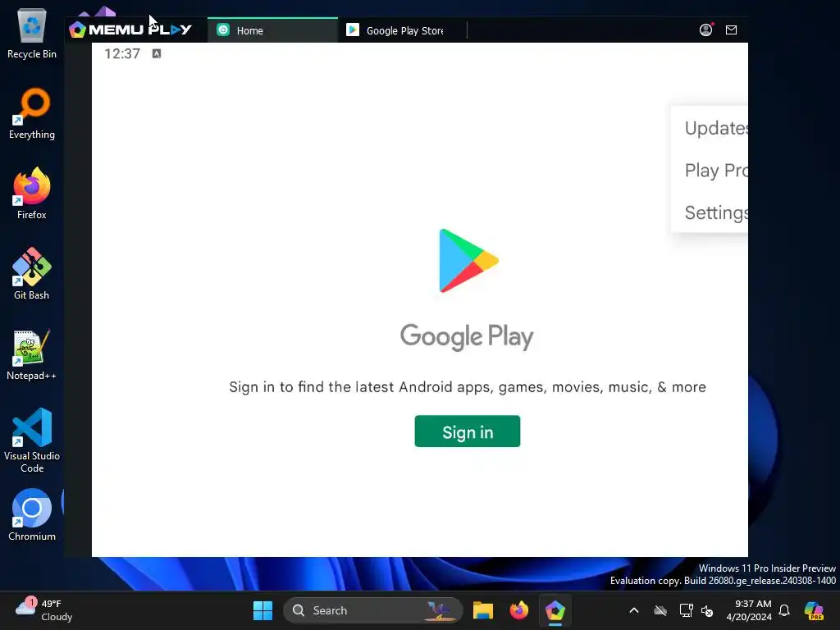Click the keyboard indicator icon beside 12:37

pos(157,53)
